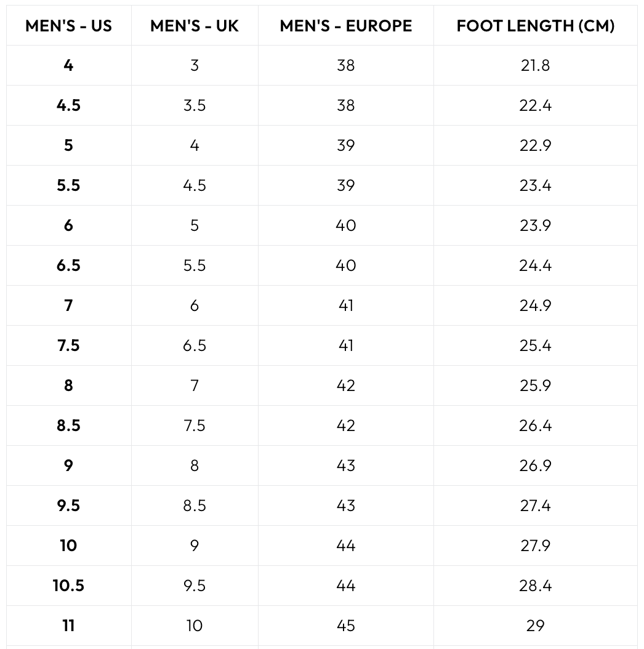Viewport: 644px width, 649px height.
Task: Click UK size 3.5 cell
Action: [195, 105]
